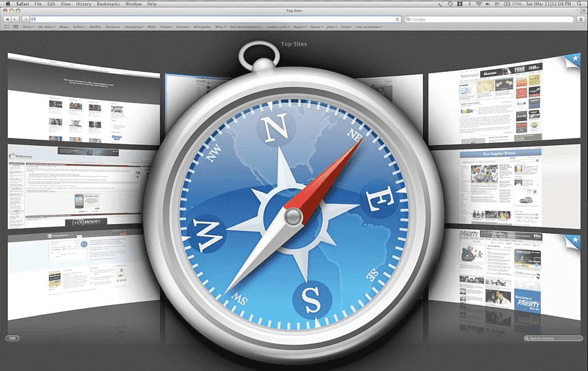The image size is (588, 371).
Task: Open the Apple menu
Action: 8,4
